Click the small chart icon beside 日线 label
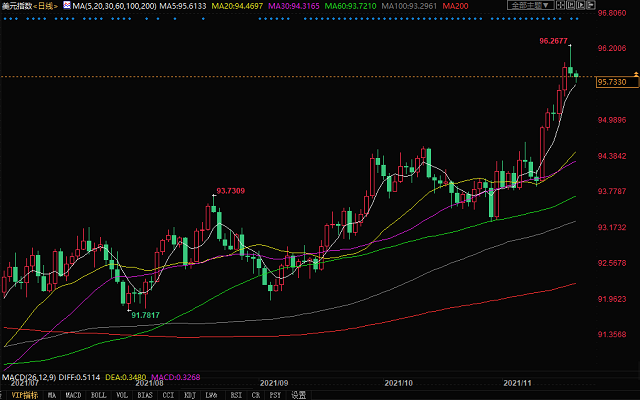Image resolution: width=640 pixels, height=400 pixels. [x=66, y=6]
